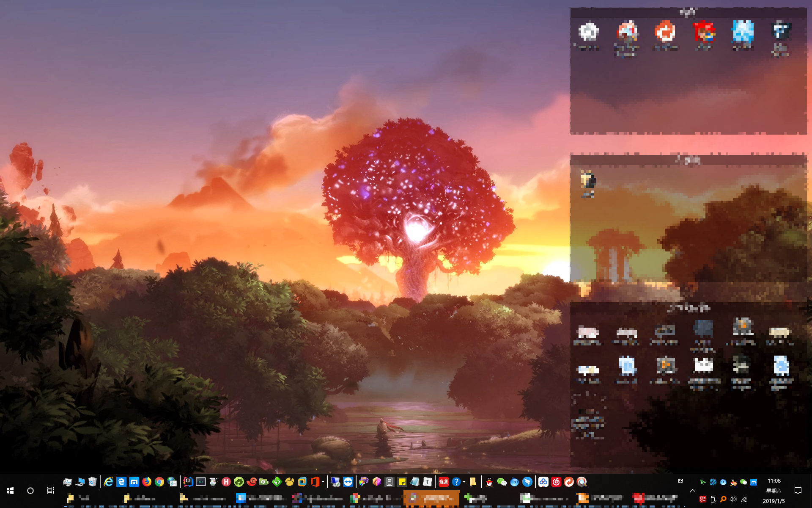This screenshot has height=508, width=812.
Task: Click the red H circle icon
Action: (x=226, y=482)
